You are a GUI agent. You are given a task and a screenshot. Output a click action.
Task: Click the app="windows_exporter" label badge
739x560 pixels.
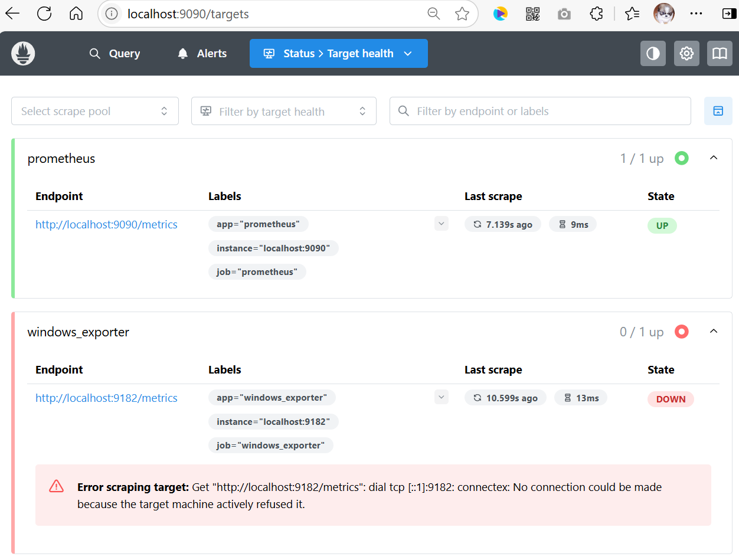point(272,398)
